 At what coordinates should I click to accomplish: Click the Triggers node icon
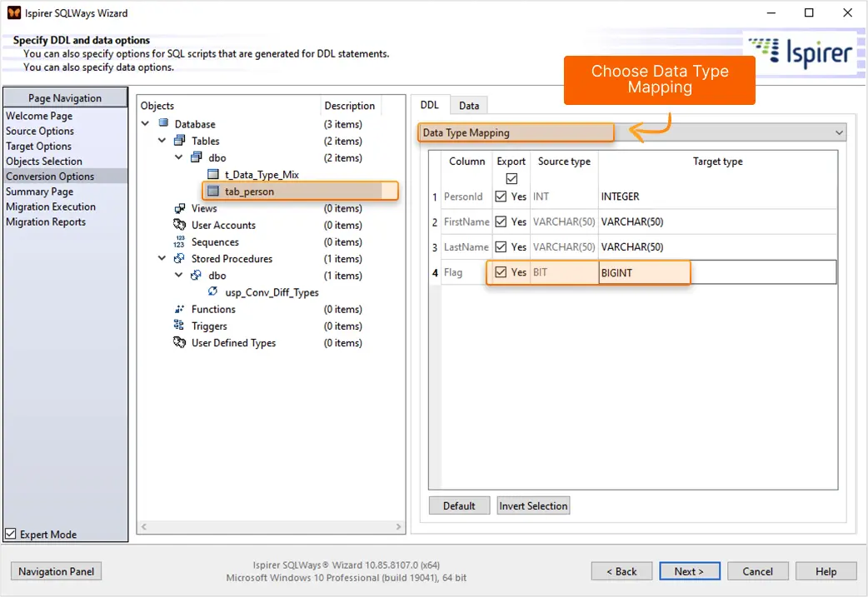(x=179, y=326)
